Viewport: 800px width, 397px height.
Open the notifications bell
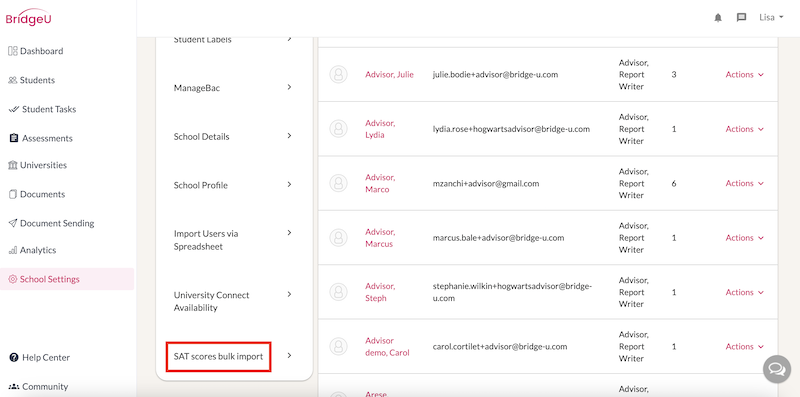718,18
